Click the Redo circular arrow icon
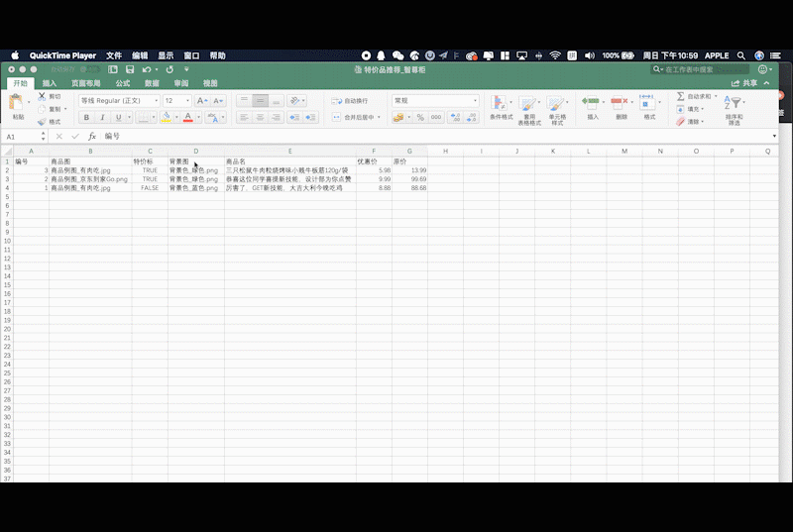Screen dimensions: 793x532 coord(170,69)
